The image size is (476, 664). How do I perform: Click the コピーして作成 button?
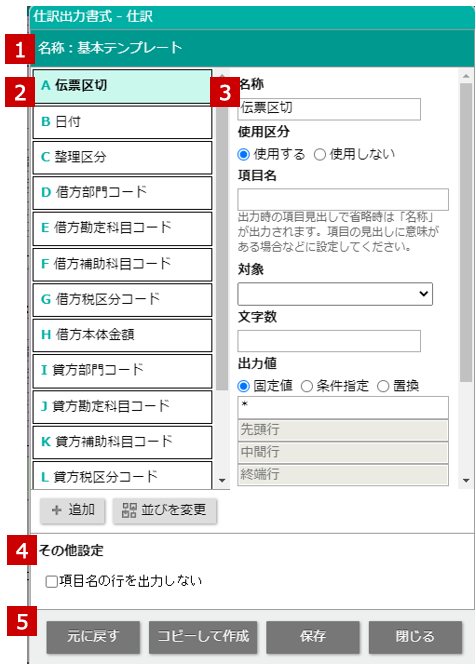[203, 637]
